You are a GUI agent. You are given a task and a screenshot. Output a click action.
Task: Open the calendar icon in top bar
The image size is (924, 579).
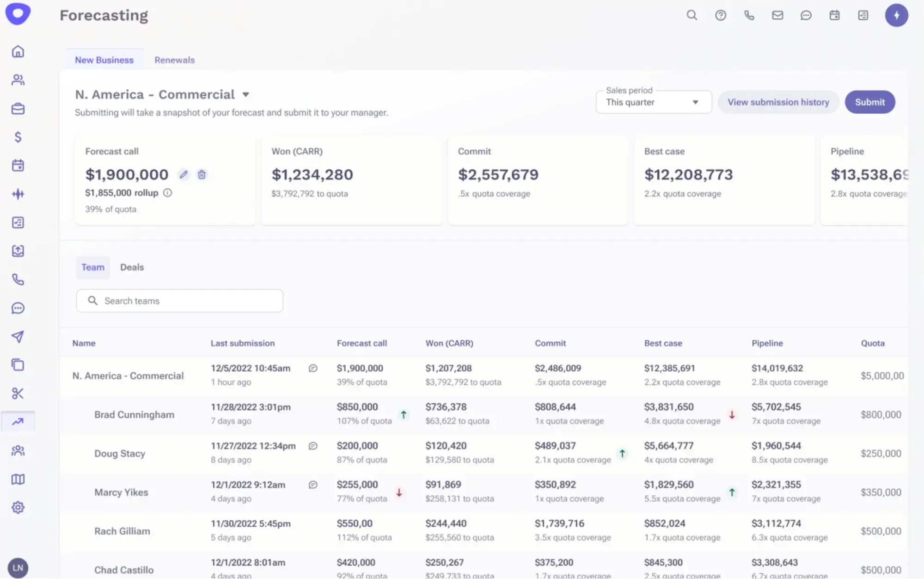(x=834, y=15)
